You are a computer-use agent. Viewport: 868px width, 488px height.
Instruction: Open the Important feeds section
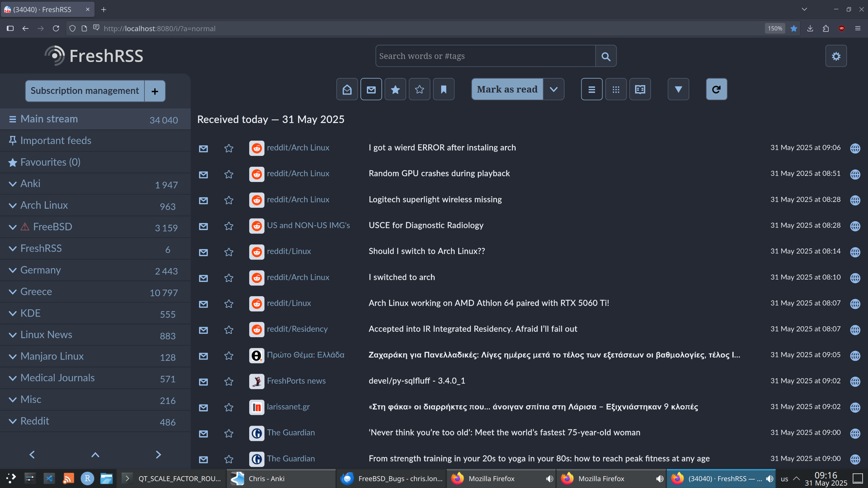tap(56, 140)
